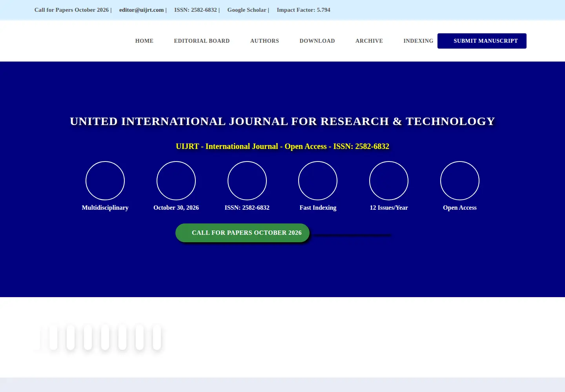Screen dimensions: 565x392
Task: Click the October 30, 2026 label
Action: [x=176, y=208]
